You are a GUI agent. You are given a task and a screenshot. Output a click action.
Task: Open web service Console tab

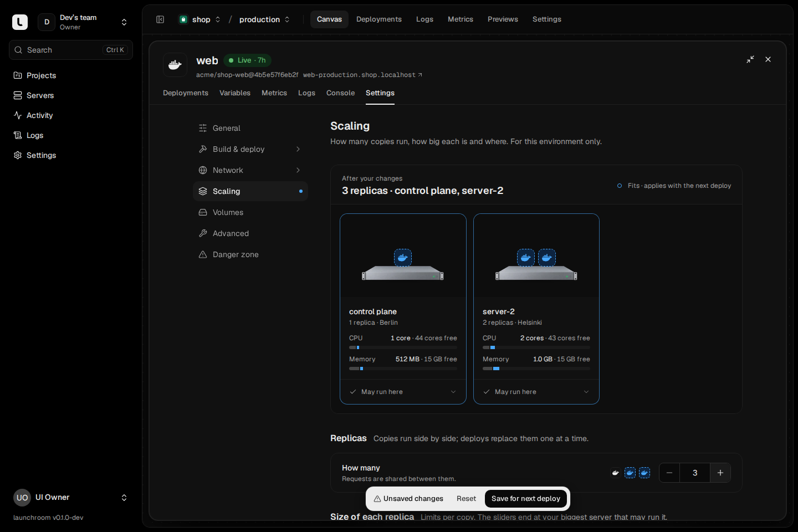click(340, 93)
